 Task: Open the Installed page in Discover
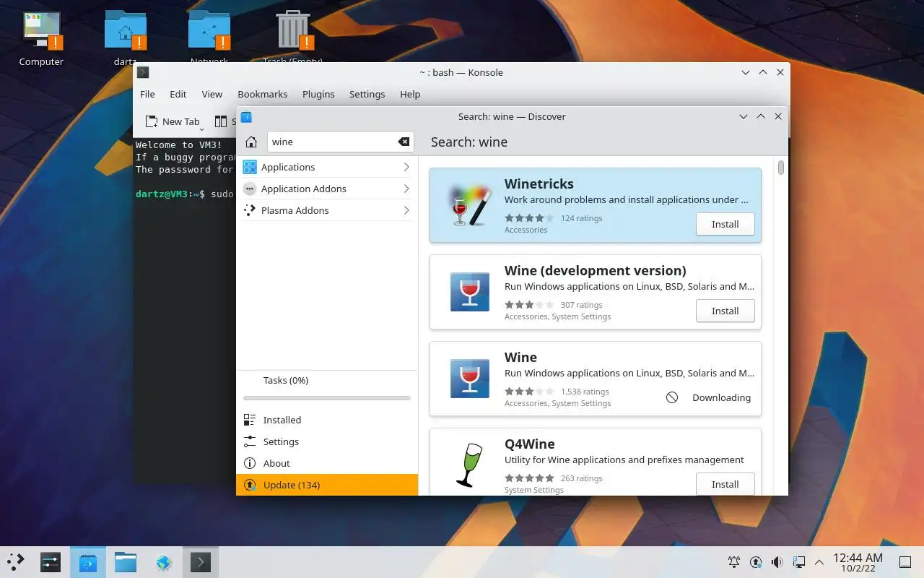tap(326, 420)
